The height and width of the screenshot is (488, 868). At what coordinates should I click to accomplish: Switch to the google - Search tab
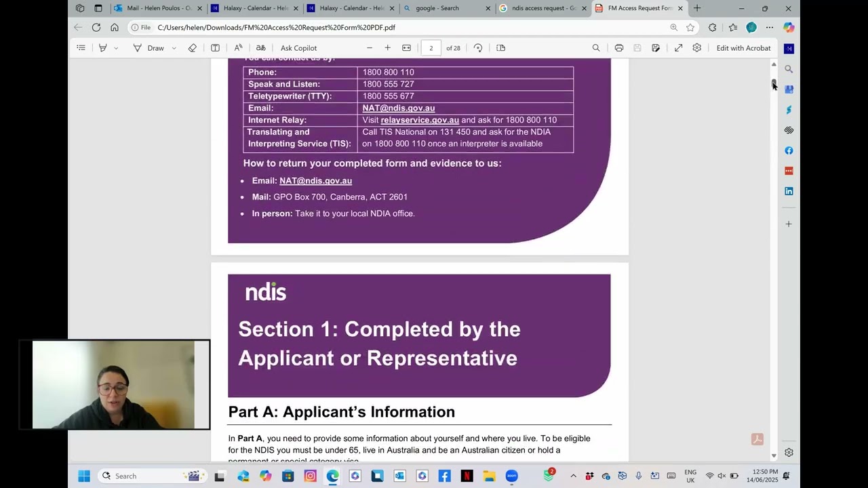coord(446,8)
